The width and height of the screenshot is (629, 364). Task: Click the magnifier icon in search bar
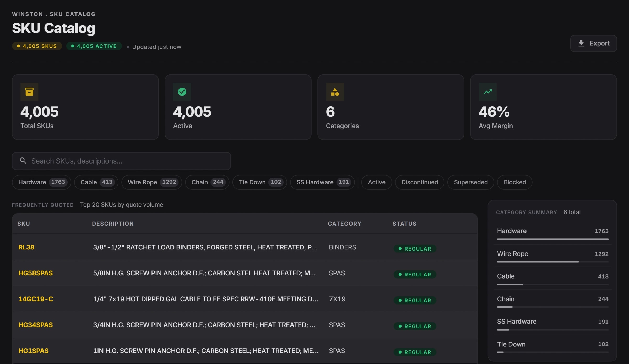[x=23, y=161]
